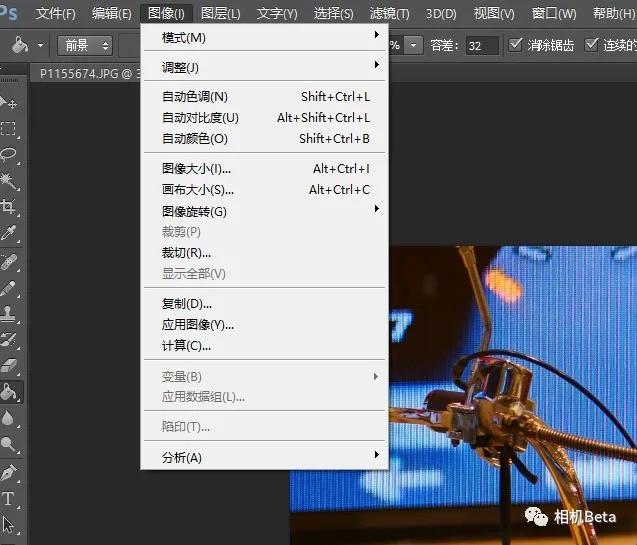Choose 应用图像(Y)... menu entry
This screenshot has width=637, height=545.
(264, 325)
